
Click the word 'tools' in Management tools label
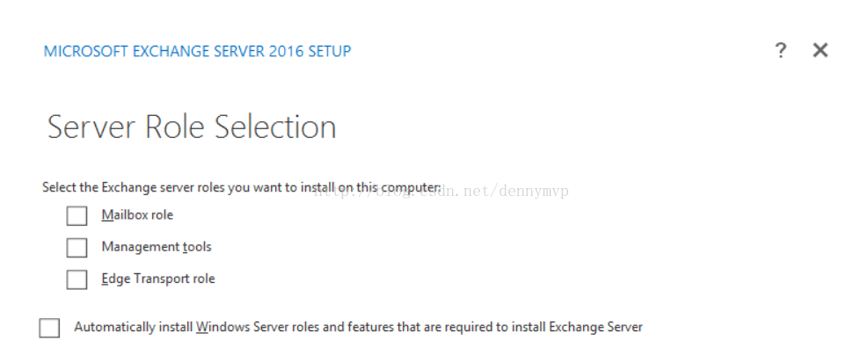[x=197, y=247]
